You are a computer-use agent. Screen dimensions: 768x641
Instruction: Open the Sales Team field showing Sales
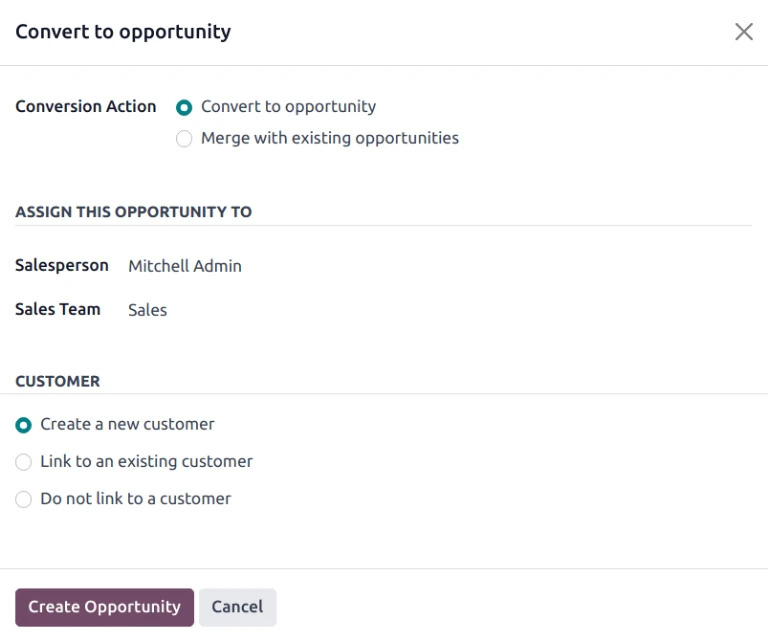[x=148, y=310]
